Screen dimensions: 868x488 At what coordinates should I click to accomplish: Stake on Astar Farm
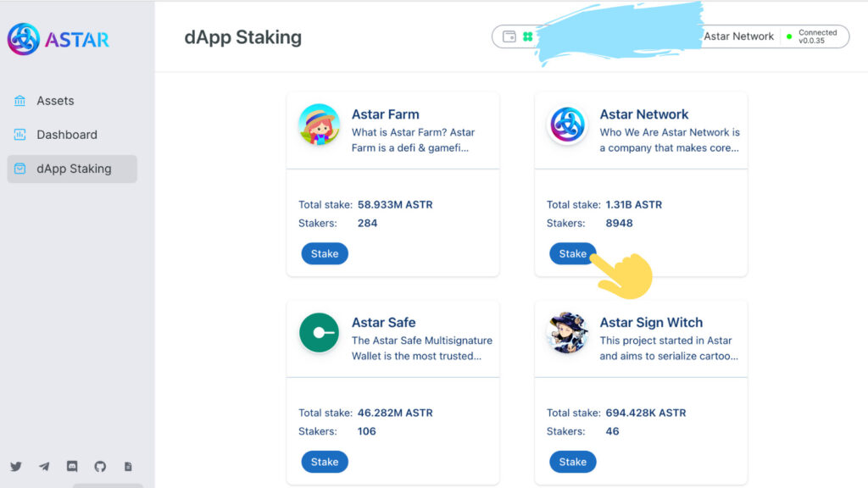325,253
